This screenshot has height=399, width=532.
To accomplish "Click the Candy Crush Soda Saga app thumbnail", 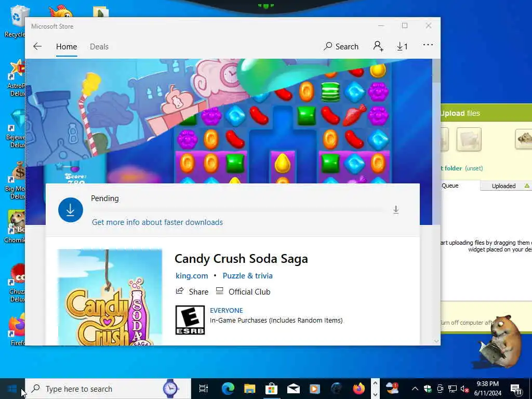I will tap(110, 297).
